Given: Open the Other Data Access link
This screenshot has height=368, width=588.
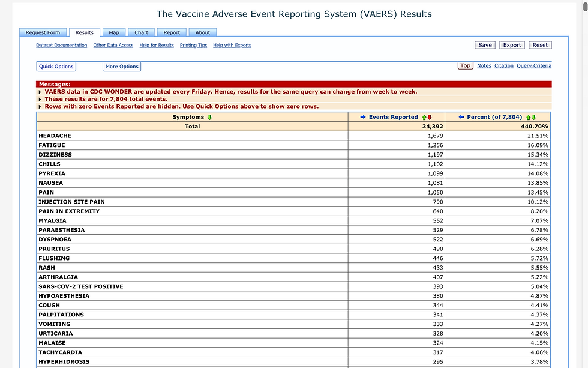Looking at the screenshot, I should [x=113, y=46].
